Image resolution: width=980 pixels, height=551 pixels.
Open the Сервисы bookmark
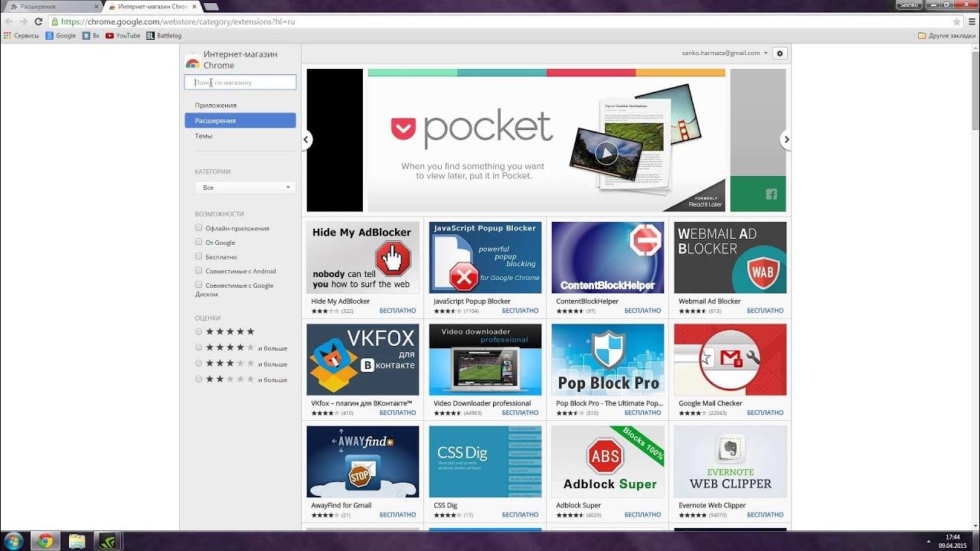[21, 35]
